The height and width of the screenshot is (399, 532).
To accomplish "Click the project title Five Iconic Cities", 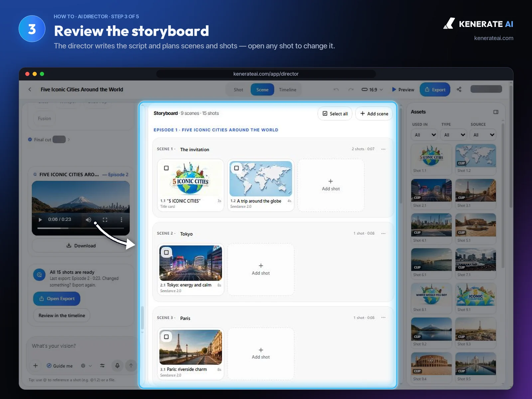I will [x=82, y=89].
